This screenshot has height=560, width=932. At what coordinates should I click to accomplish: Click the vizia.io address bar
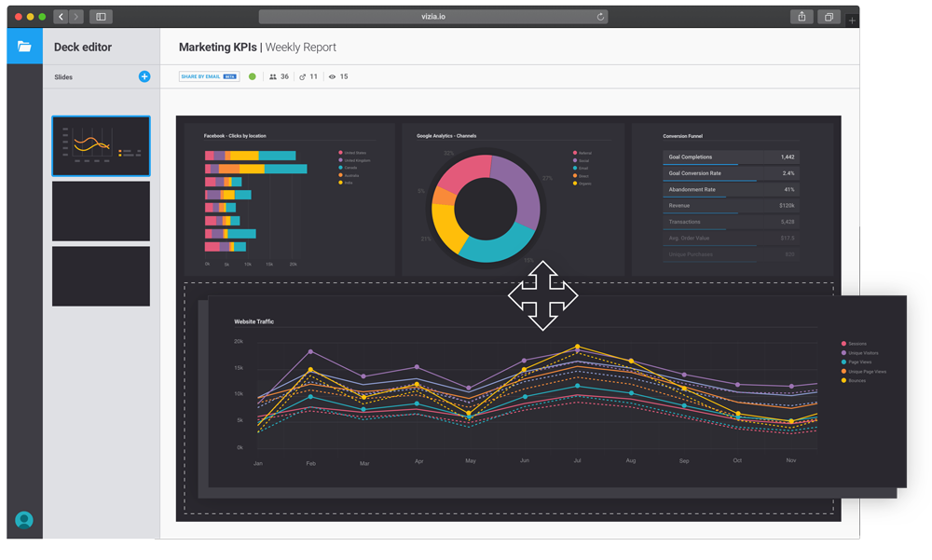pyautogui.click(x=433, y=17)
